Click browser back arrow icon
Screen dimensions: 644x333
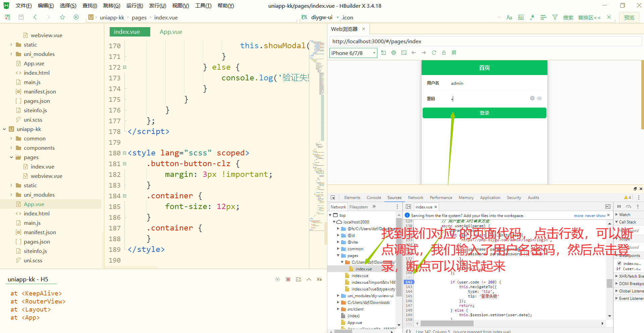[x=414, y=53]
